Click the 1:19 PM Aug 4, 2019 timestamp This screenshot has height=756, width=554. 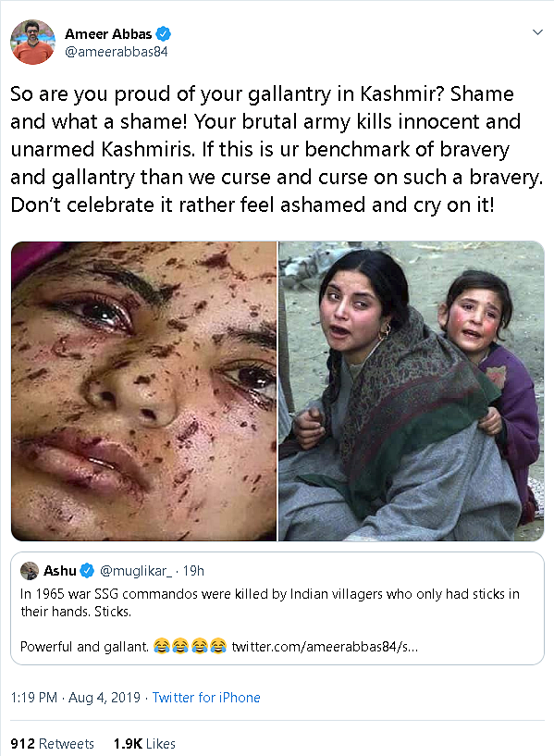(x=76, y=697)
